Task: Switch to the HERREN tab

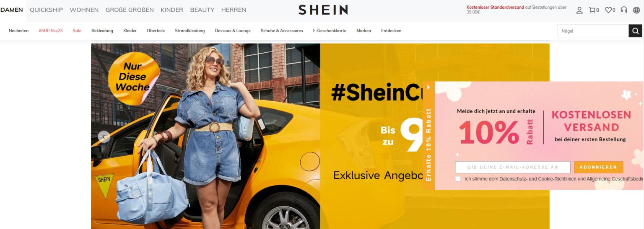Action: tap(234, 10)
